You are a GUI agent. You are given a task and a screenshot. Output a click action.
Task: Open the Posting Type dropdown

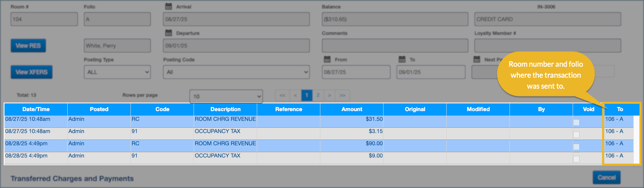pyautogui.click(x=117, y=72)
